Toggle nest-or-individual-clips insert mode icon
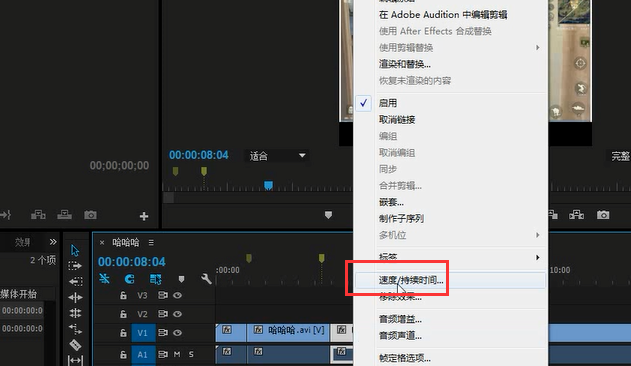The image size is (631, 366). click(104, 279)
